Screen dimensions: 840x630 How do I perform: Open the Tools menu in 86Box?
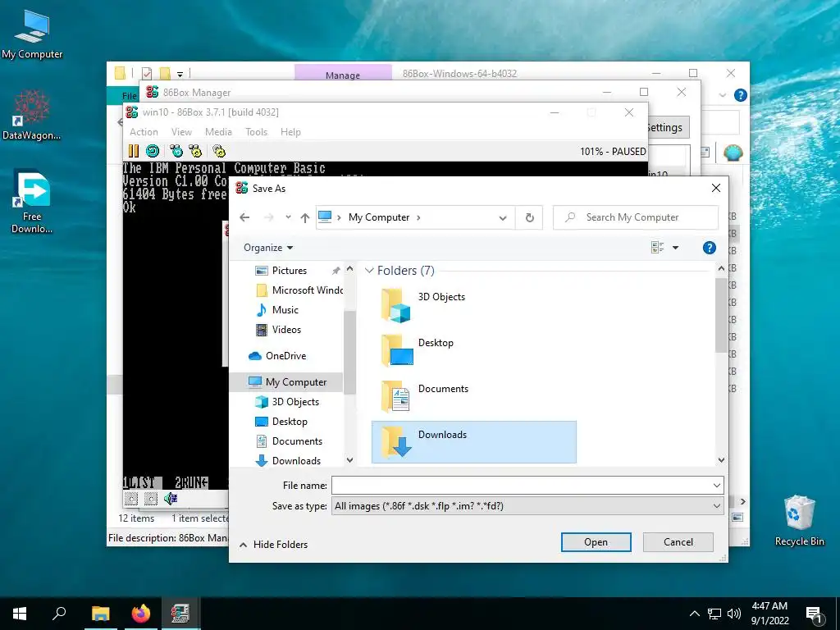coord(256,132)
